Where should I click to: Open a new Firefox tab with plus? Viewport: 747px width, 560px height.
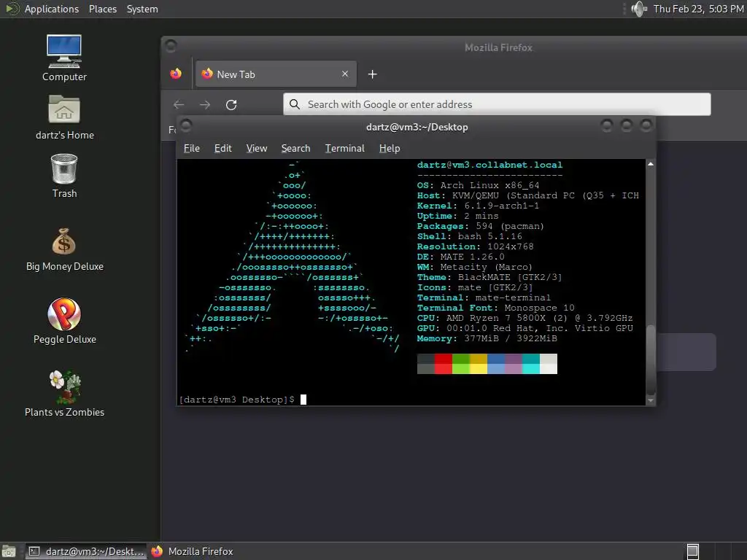click(x=373, y=74)
